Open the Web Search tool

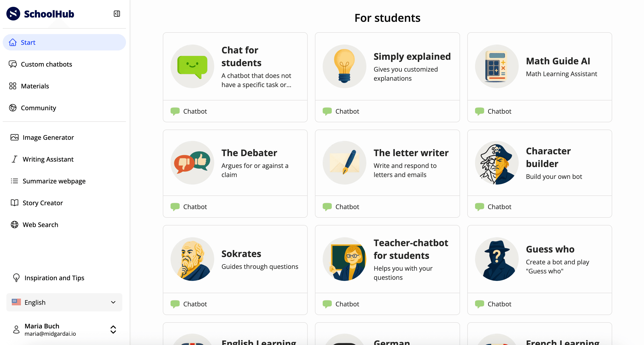pos(40,225)
